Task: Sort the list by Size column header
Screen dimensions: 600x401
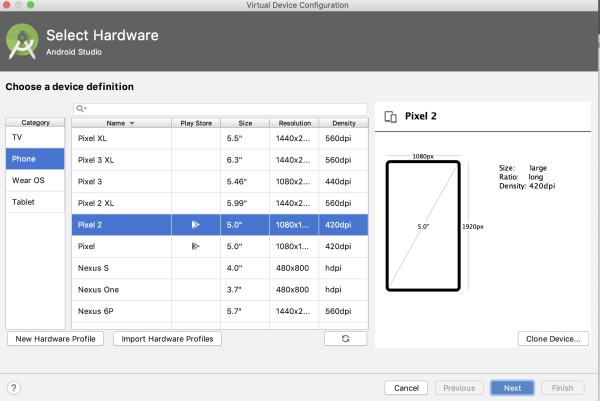Action: click(245, 123)
